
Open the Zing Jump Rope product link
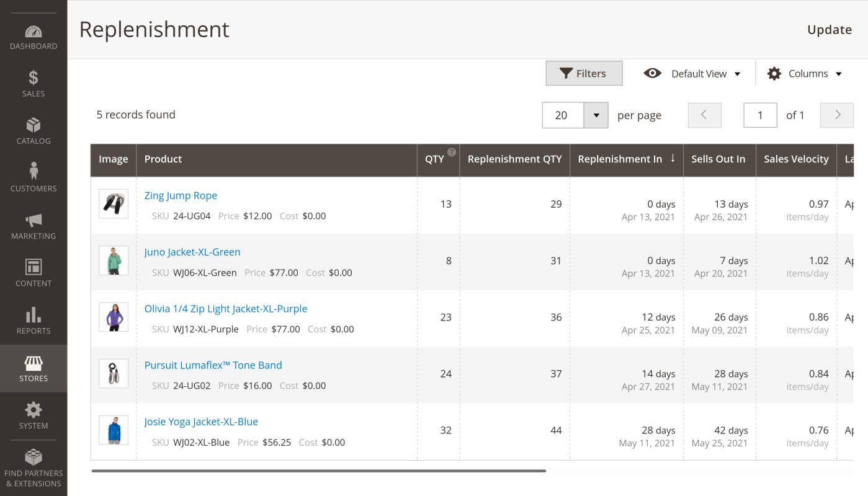(x=181, y=196)
